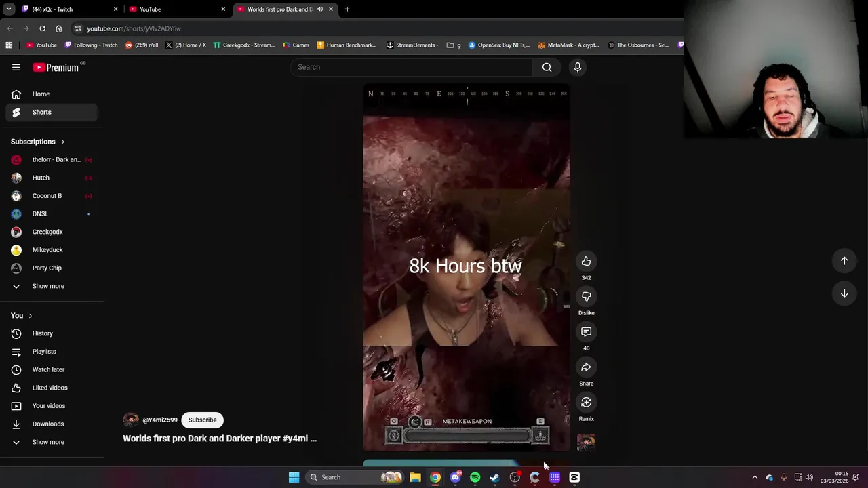Go to Home in the sidebar
Screen dimensions: 868x488
pos(52,94)
